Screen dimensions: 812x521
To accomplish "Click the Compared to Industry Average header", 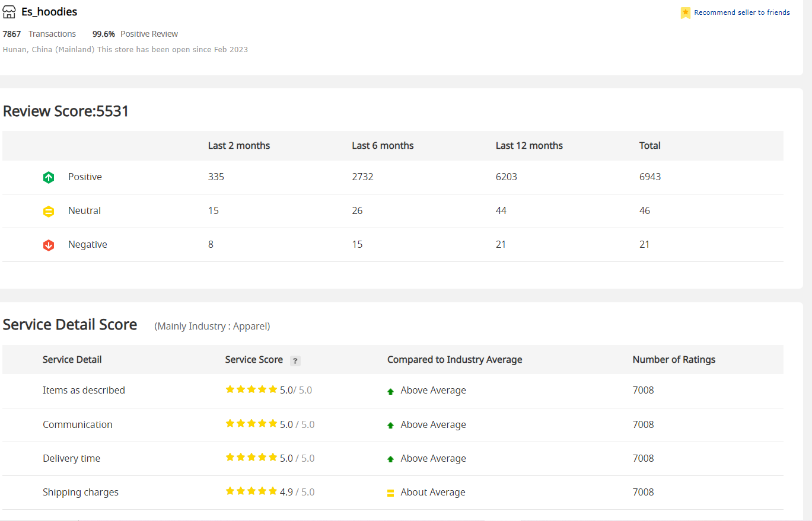I will point(455,359).
